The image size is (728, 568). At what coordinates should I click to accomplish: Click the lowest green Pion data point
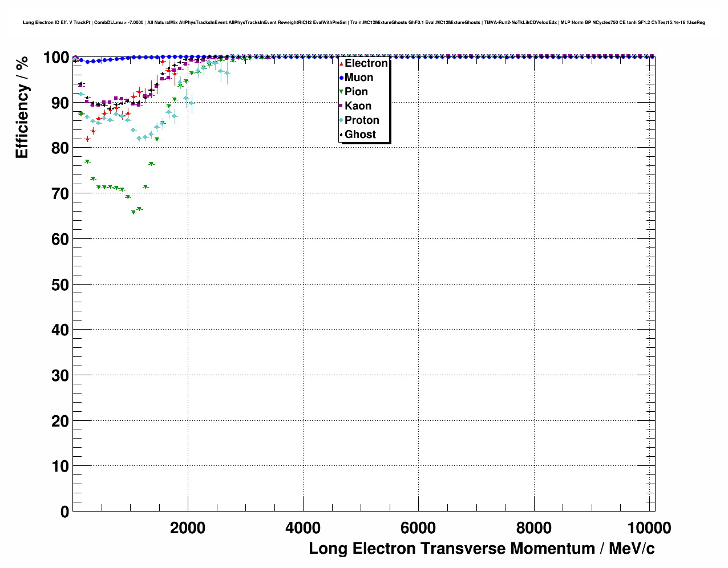(x=134, y=212)
